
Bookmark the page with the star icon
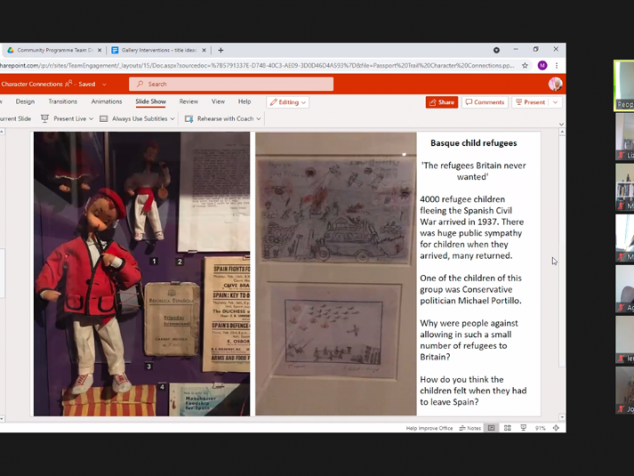(x=525, y=66)
